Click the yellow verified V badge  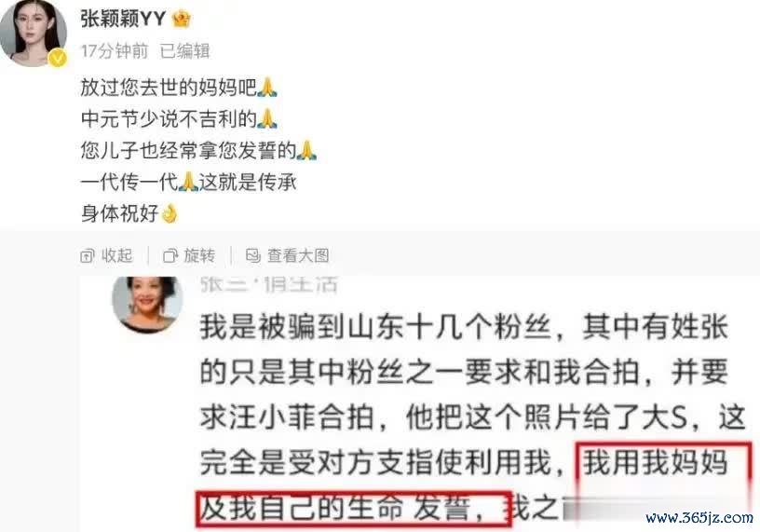tap(58, 58)
